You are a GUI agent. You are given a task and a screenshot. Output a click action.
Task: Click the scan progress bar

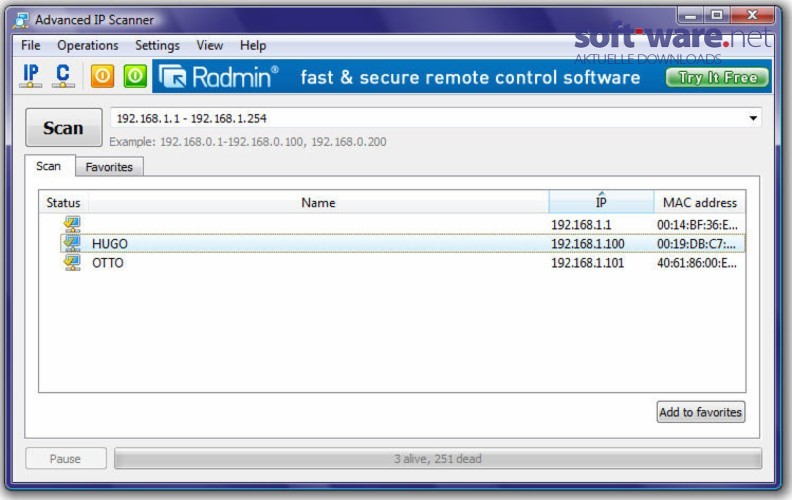click(438, 459)
